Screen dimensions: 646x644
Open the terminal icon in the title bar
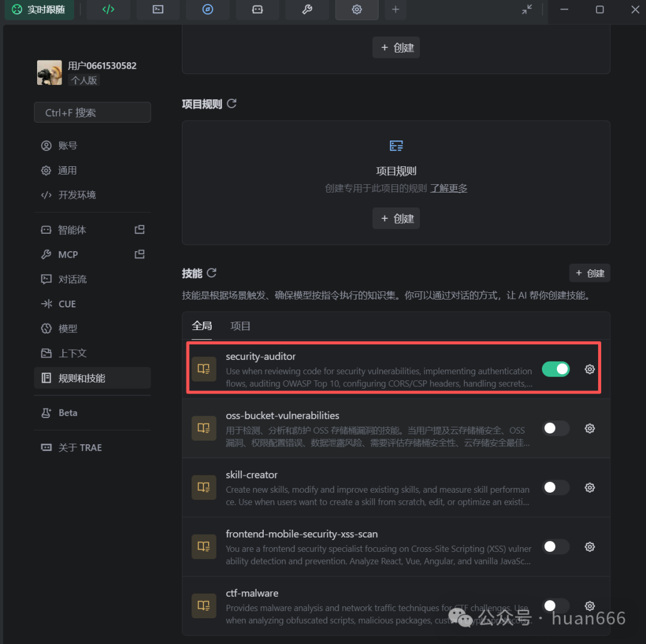tap(158, 10)
